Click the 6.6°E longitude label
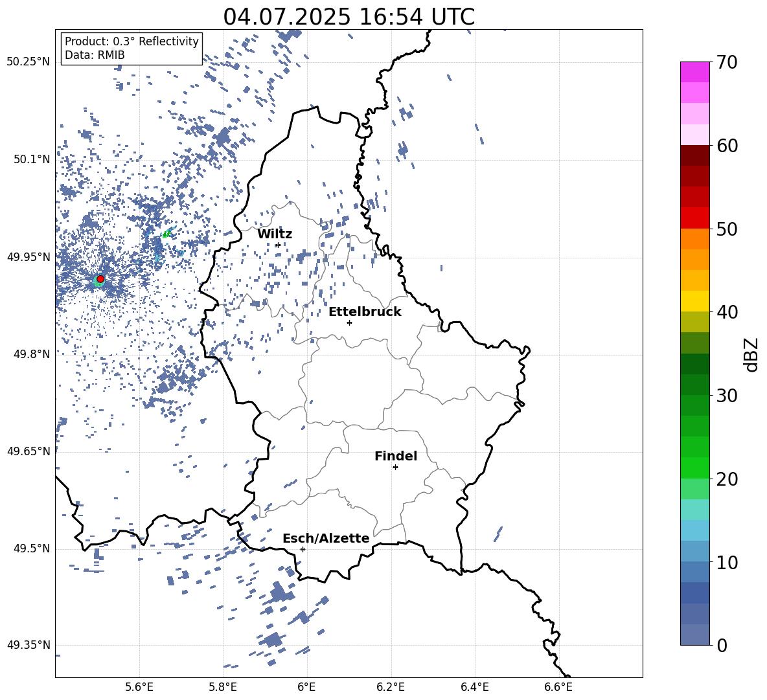This screenshot has height=700, width=767. click(558, 687)
